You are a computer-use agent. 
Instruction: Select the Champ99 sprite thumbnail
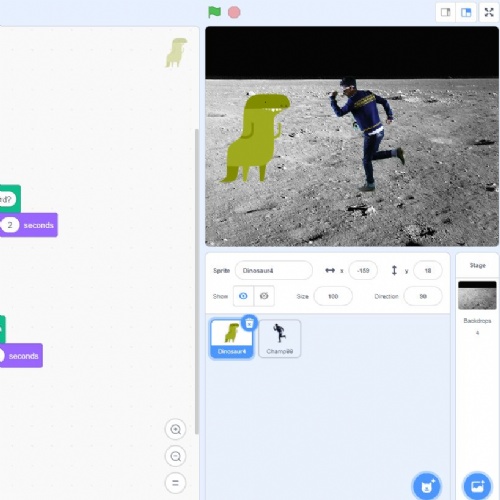coord(280,339)
